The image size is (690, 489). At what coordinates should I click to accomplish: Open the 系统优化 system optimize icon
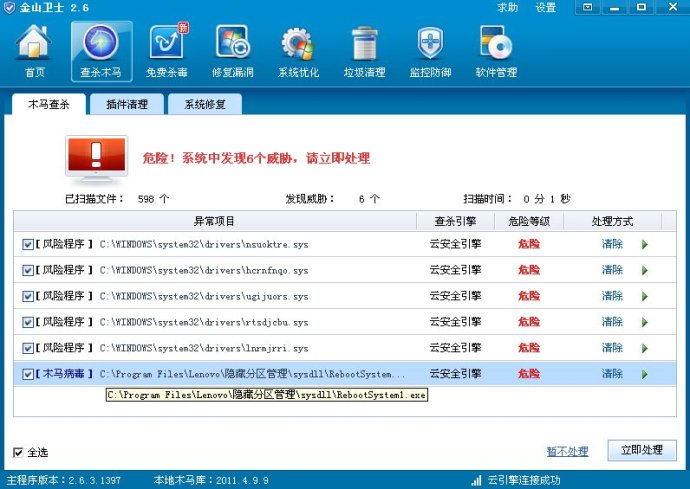coord(298,44)
